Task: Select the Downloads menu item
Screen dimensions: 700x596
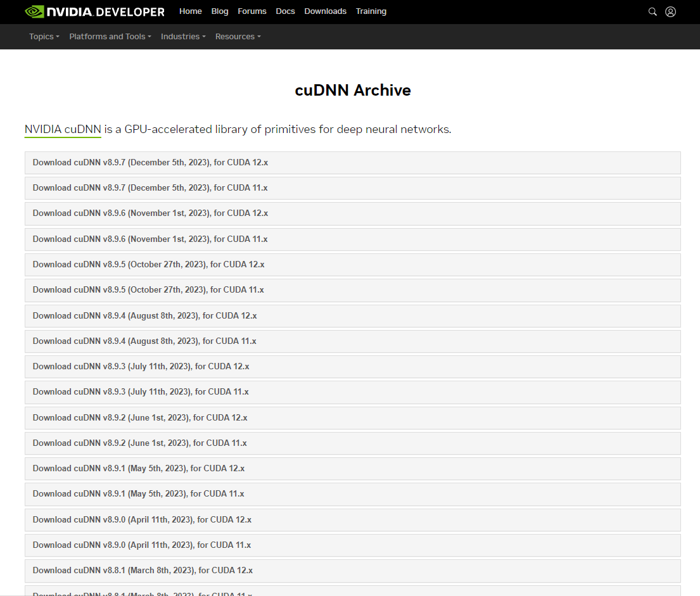Action: (x=325, y=11)
